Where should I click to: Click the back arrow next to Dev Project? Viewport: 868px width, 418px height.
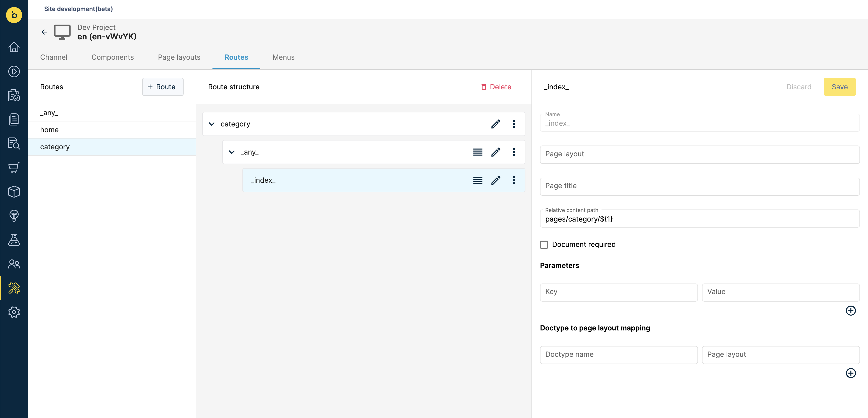[44, 32]
